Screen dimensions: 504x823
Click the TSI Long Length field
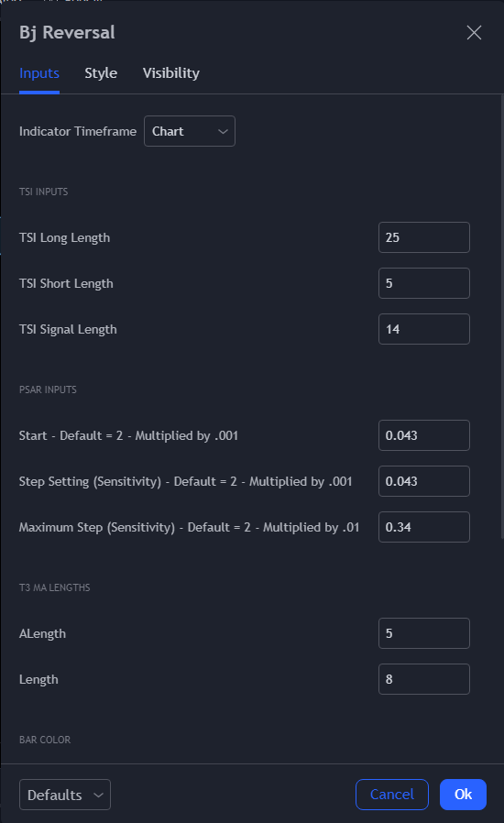pos(424,237)
